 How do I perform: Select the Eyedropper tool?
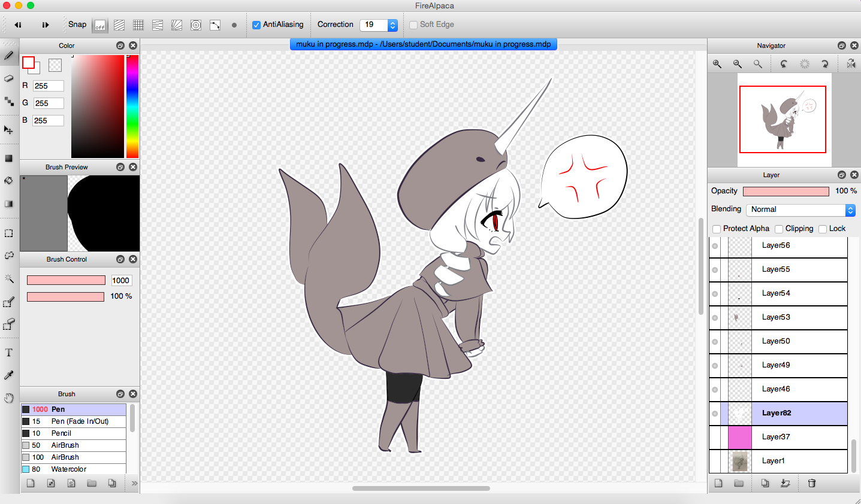click(x=9, y=375)
